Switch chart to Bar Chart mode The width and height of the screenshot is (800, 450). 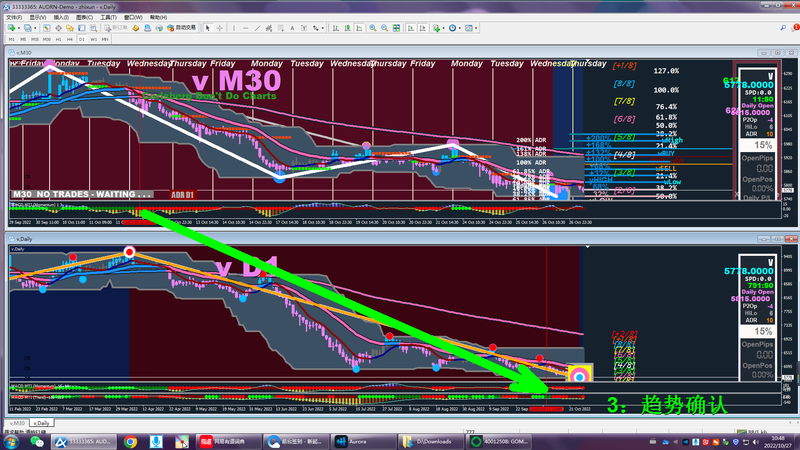(336, 28)
